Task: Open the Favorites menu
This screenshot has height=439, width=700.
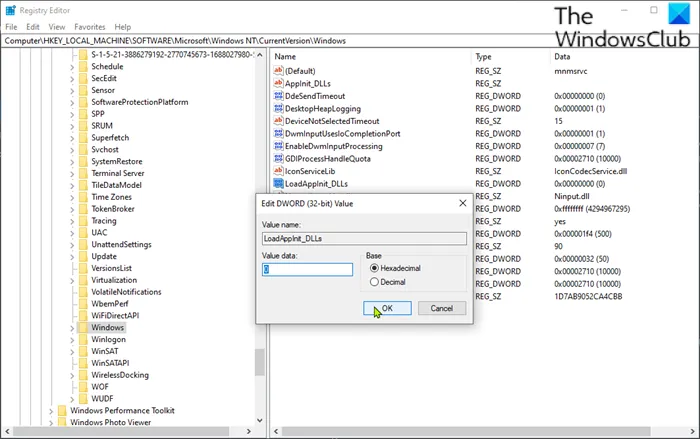Action: click(90, 26)
